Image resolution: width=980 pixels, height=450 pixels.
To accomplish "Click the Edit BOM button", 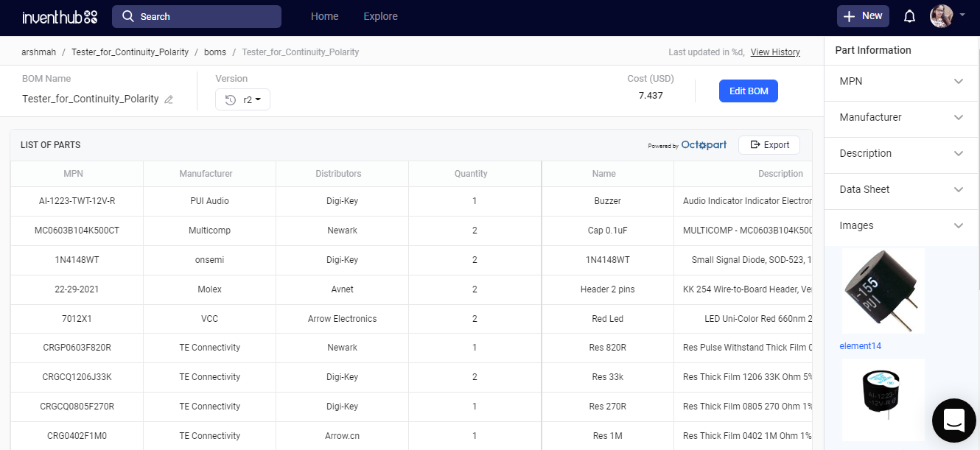I will tap(749, 91).
